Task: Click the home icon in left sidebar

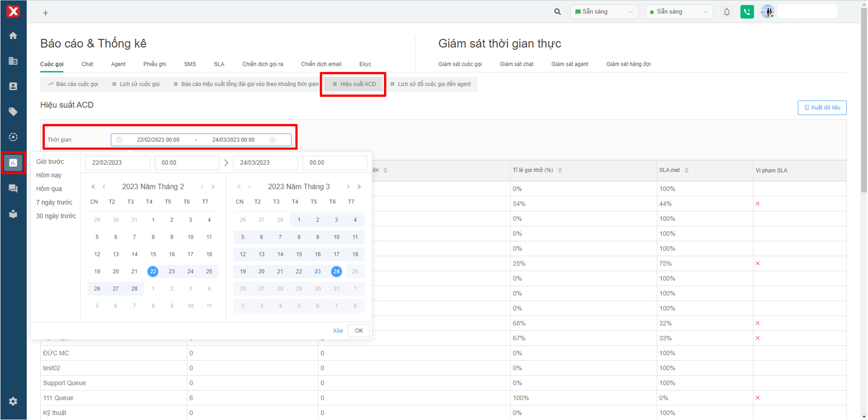Action: (x=13, y=36)
